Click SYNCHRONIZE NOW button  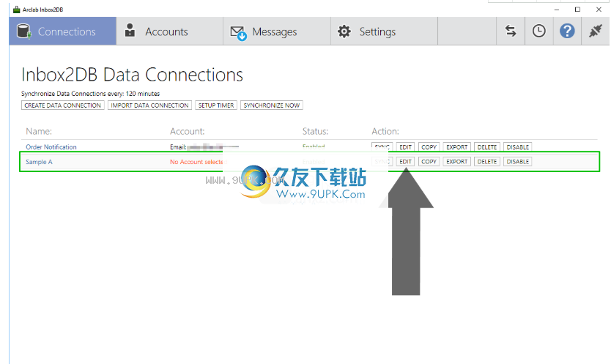[x=272, y=105]
